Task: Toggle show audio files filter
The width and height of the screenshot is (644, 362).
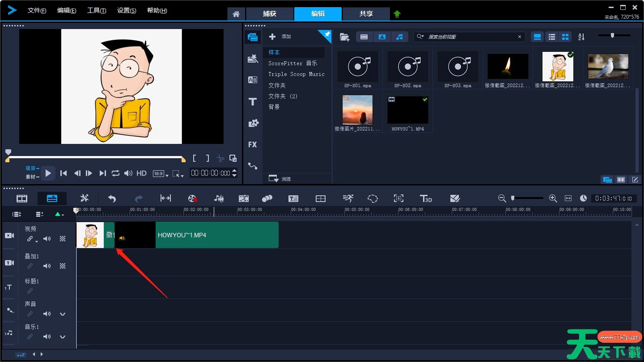Action: click(x=400, y=37)
